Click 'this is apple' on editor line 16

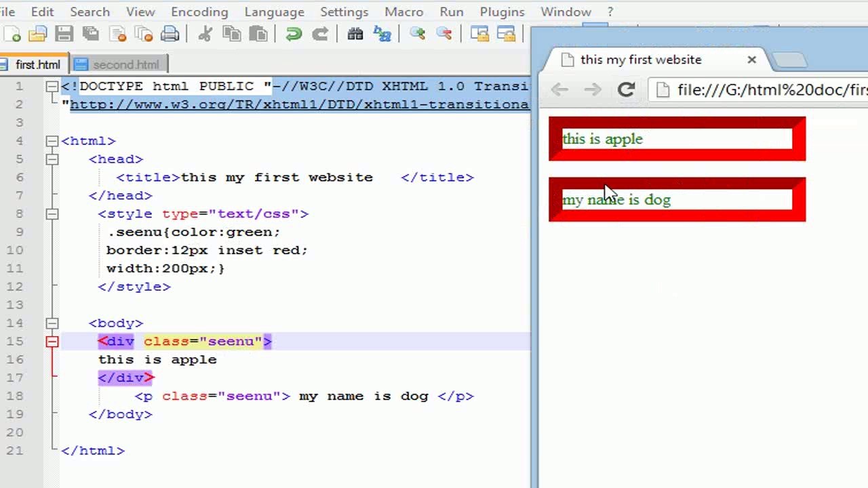pos(157,360)
